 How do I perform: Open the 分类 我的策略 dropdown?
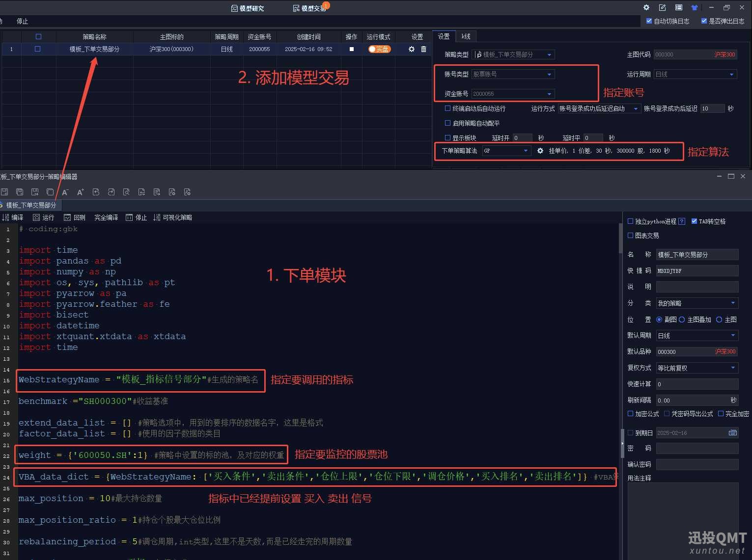(697, 303)
